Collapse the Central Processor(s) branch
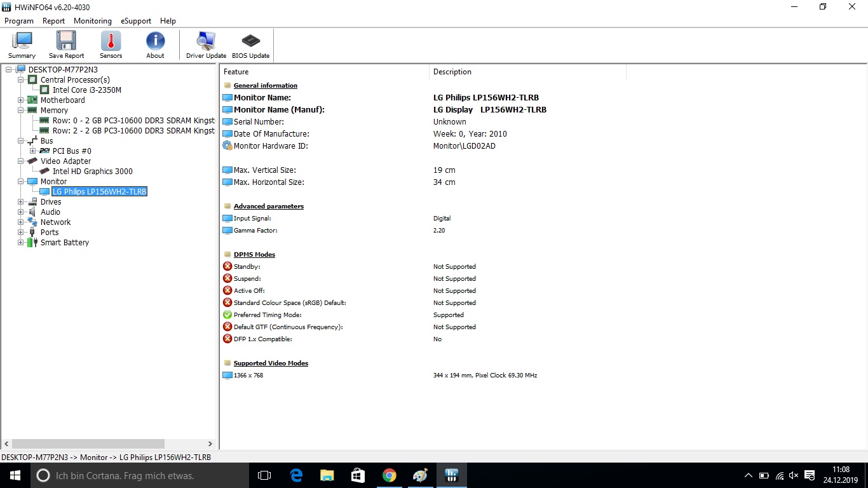 point(20,80)
